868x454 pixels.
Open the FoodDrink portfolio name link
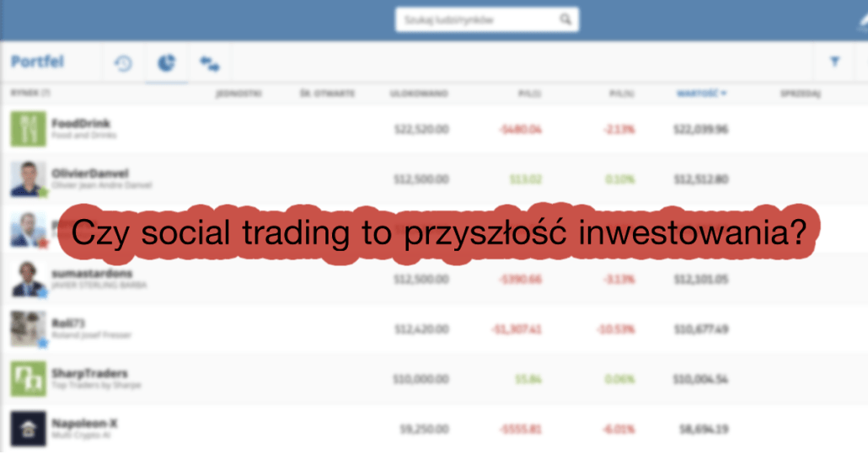point(81,123)
